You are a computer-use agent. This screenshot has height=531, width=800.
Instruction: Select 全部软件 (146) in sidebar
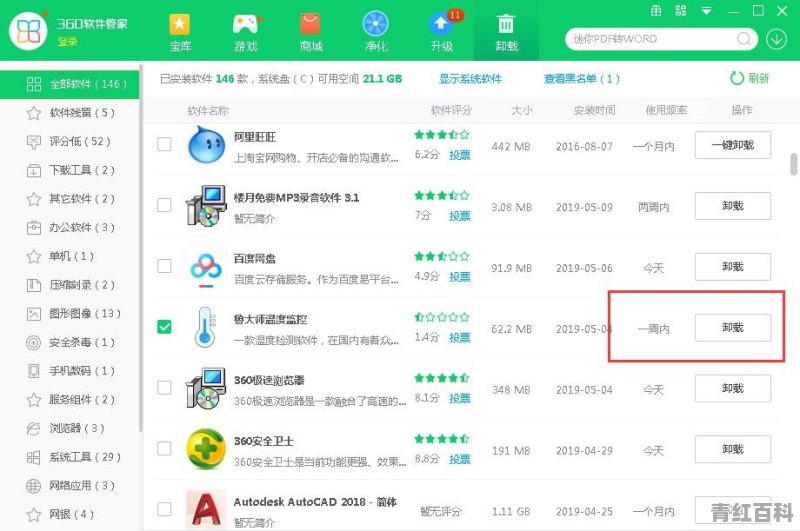69,84
